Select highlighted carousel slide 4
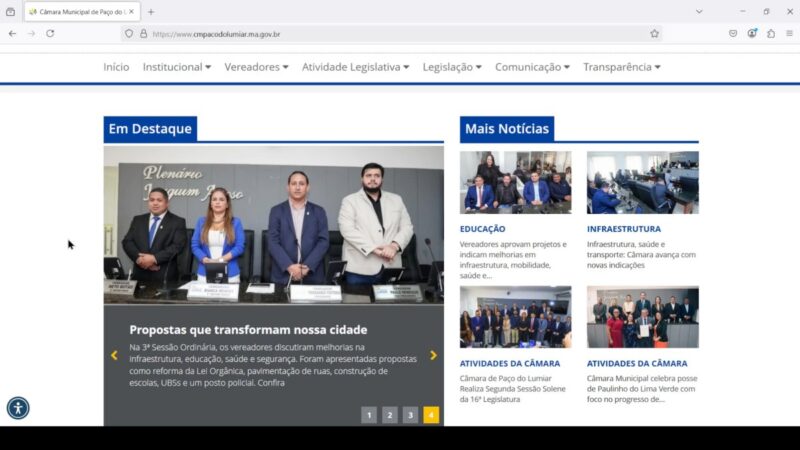This screenshot has height=450, width=800. tap(431, 415)
